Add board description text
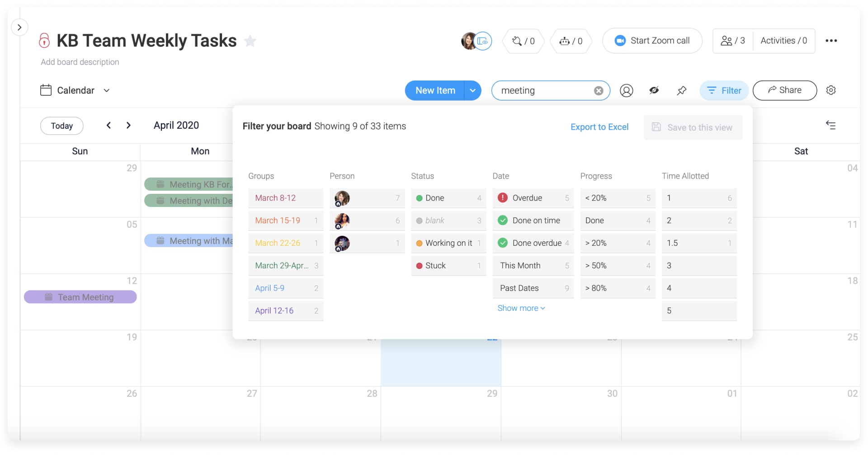868x455 pixels. tap(80, 62)
